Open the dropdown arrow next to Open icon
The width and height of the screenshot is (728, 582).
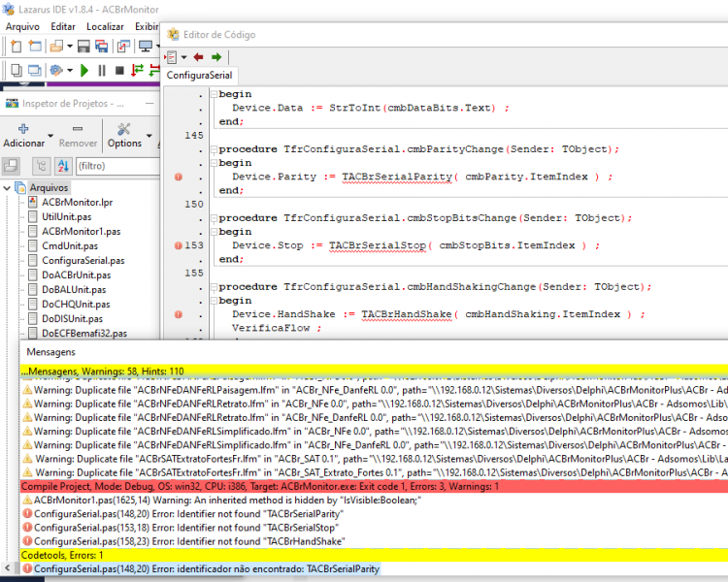pos(70,46)
